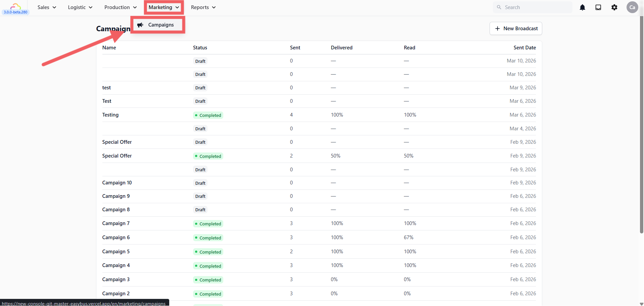
Task: Expand the Production dropdown
Action: [121, 7]
